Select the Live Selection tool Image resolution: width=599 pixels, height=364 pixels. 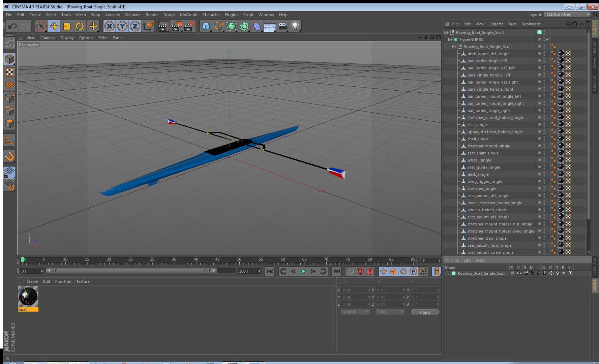pyautogui.click(x=41, y=26)
